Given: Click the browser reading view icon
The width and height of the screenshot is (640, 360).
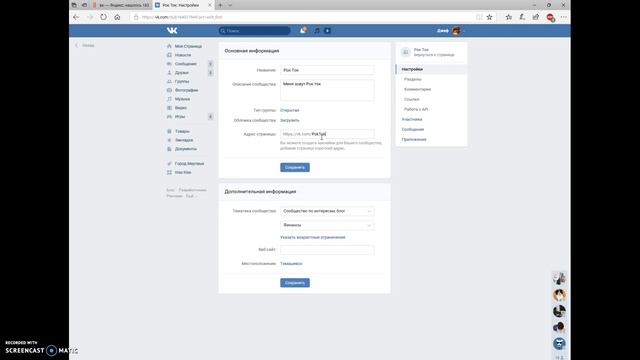Looking at the screenshot, I should coord(479,17).
